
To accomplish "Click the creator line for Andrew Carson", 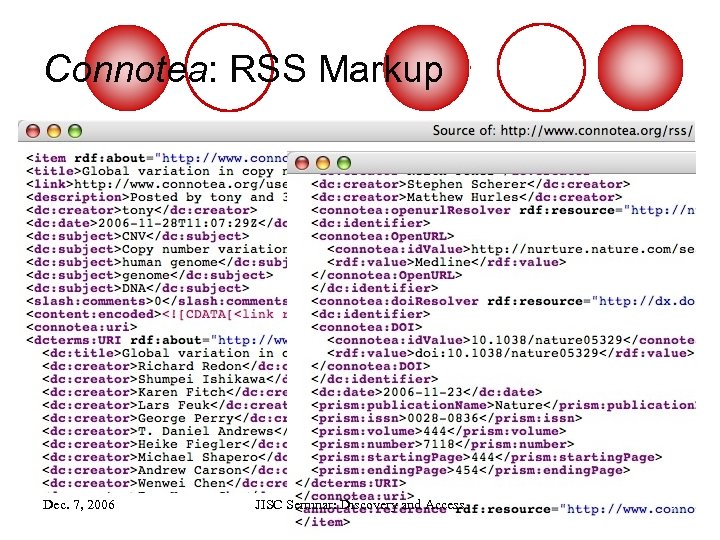I will (x=165, y=470).
